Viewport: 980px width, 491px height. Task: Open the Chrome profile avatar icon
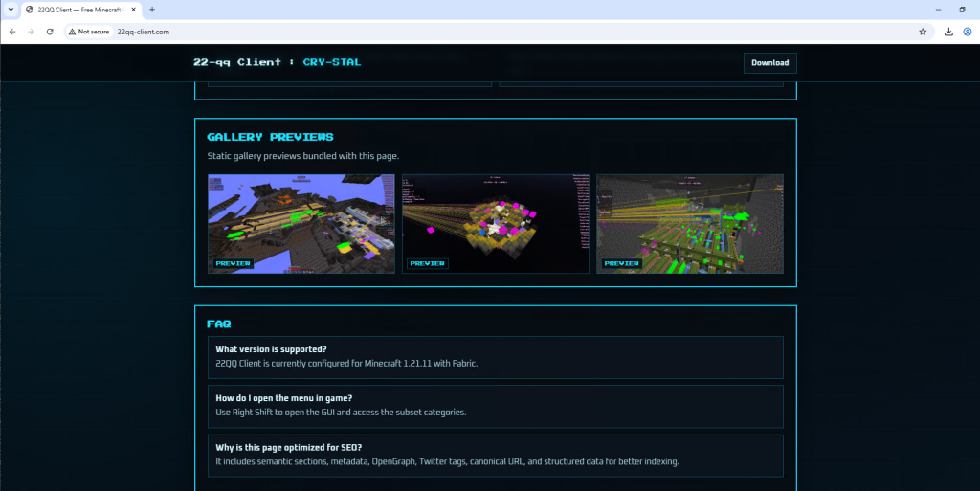[x=968, y=32]
